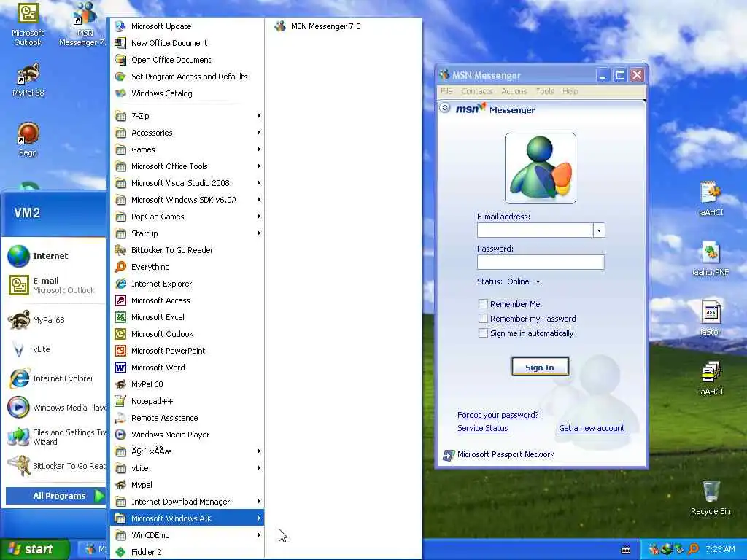
Task: Open the MyPal 68 desktop shortcut
Action: [28, 80]
